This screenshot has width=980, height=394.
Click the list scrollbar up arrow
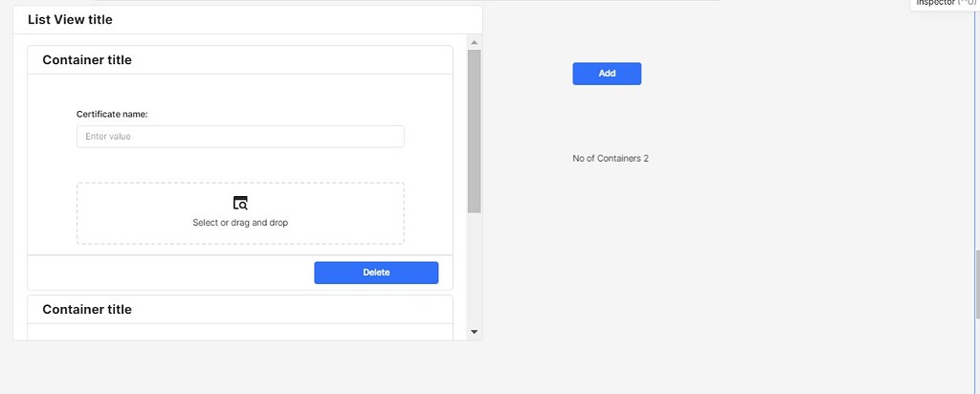tap(474, 42)
